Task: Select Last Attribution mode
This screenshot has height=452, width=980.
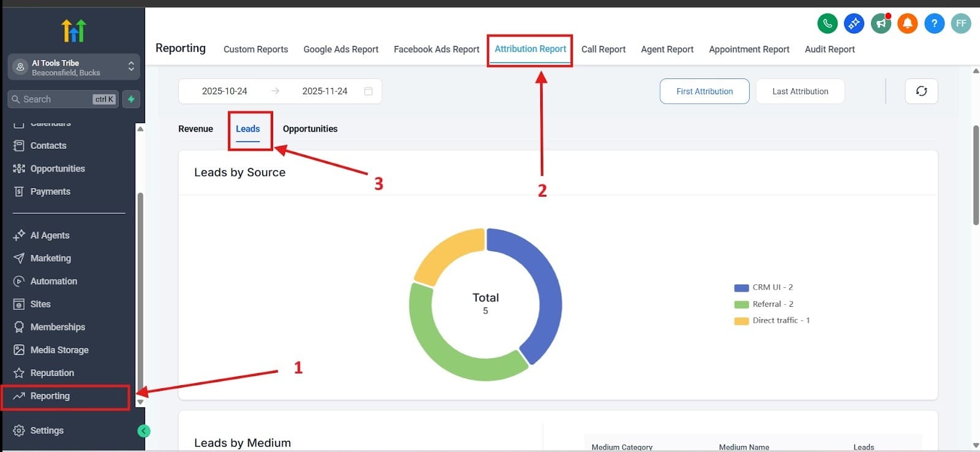Action: coord(800,91)
